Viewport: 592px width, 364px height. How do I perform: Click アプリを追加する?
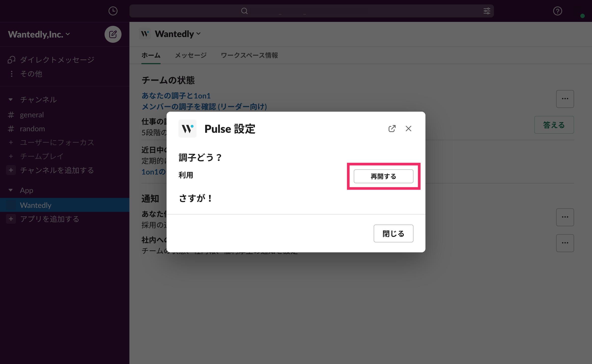tap(50, 219)
